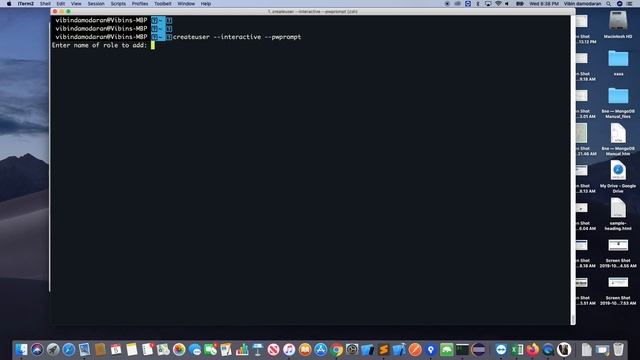Open Firefox icon in the dock
Screen dimensions: 640x360
pos(532,349)
